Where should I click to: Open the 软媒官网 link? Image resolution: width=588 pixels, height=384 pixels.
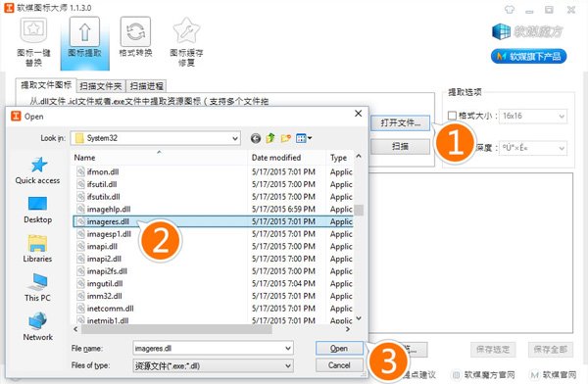[553, 374]
